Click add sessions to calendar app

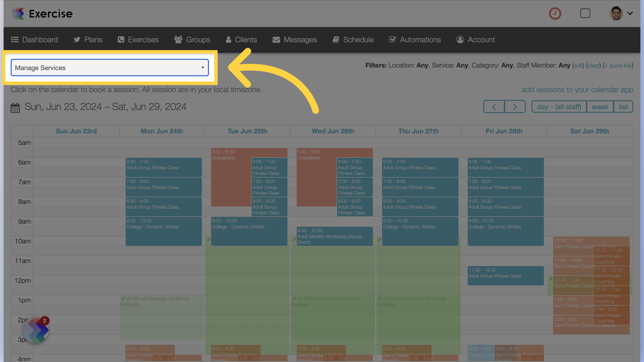click(577, 89)
